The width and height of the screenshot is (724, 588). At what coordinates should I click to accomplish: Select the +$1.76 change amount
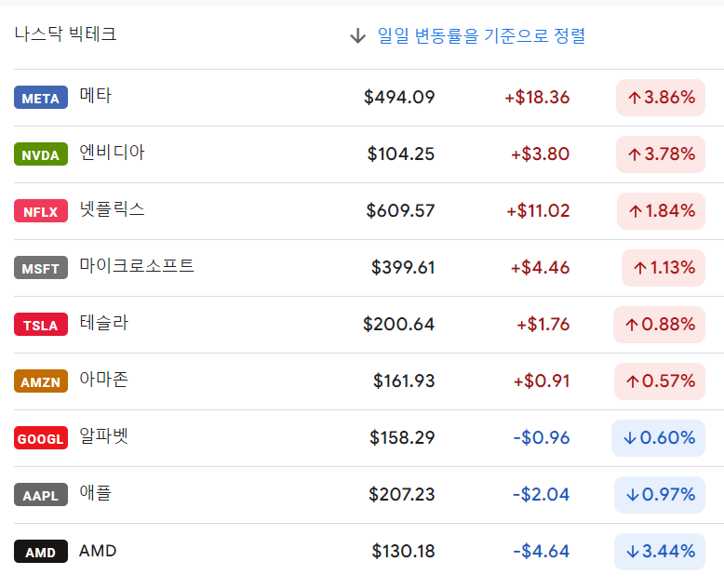[543, 325]
